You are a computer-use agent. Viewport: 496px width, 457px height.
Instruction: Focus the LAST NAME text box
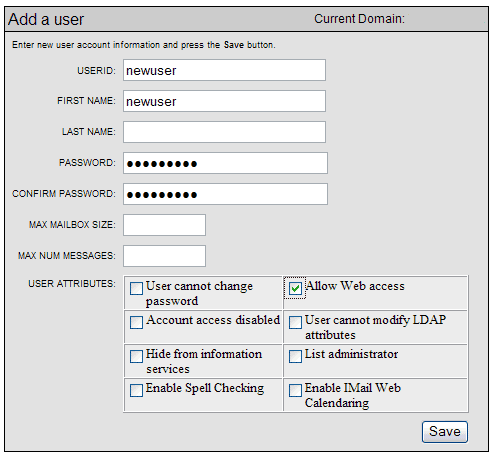[224, 132]
